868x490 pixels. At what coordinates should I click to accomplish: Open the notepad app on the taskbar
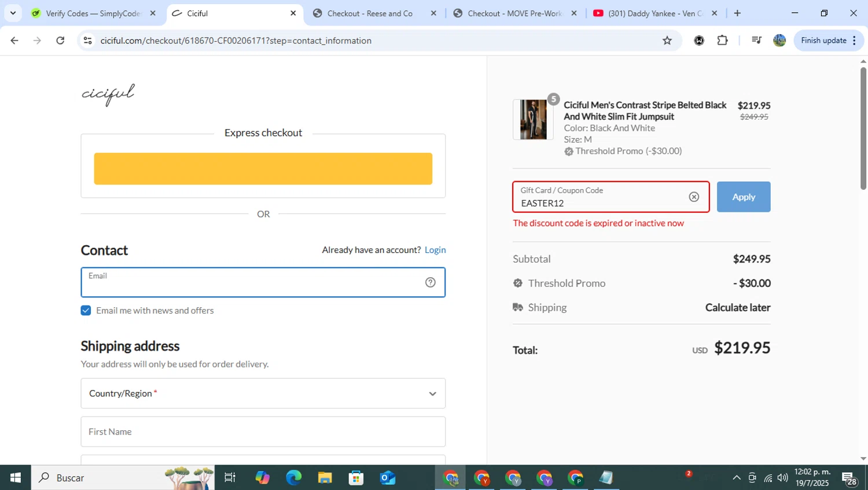coord(606,478)
